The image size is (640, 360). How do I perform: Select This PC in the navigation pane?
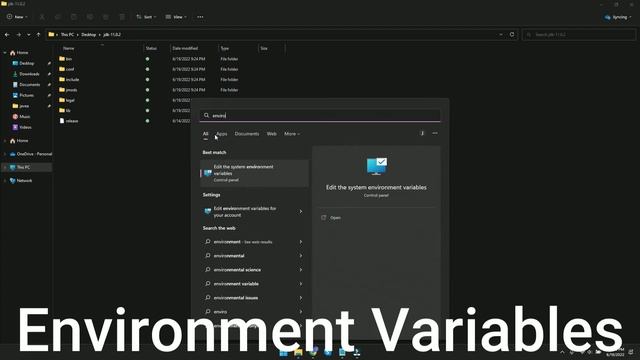[27, 167]
